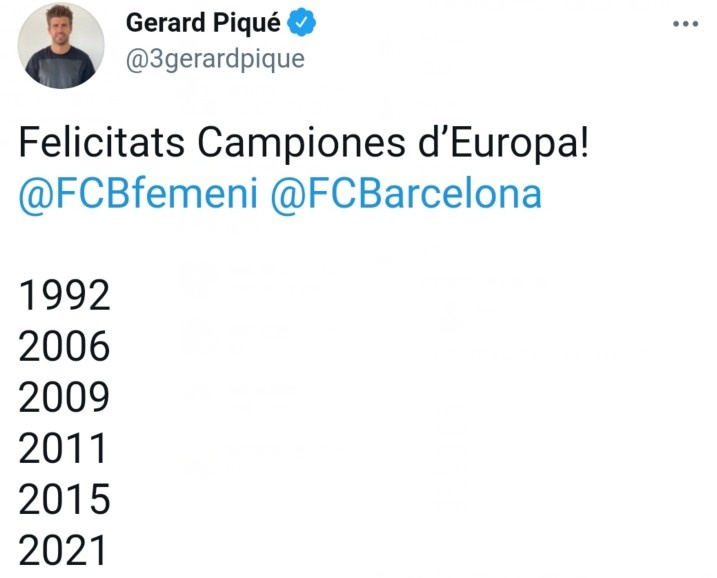Click the surname "Piqué" in the header
The width and height of the screenshot is (717, 578).
tap(250, 22)
